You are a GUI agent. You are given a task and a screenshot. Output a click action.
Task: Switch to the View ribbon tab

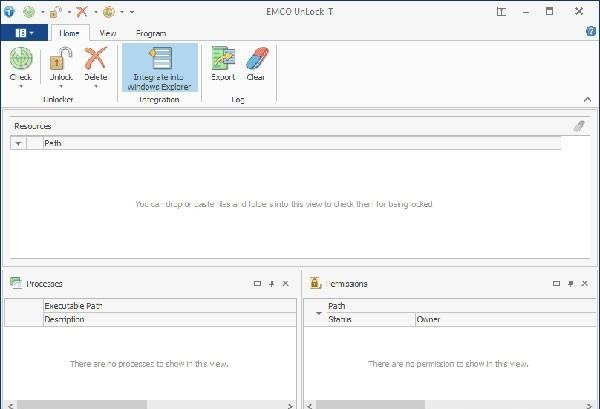108,33
